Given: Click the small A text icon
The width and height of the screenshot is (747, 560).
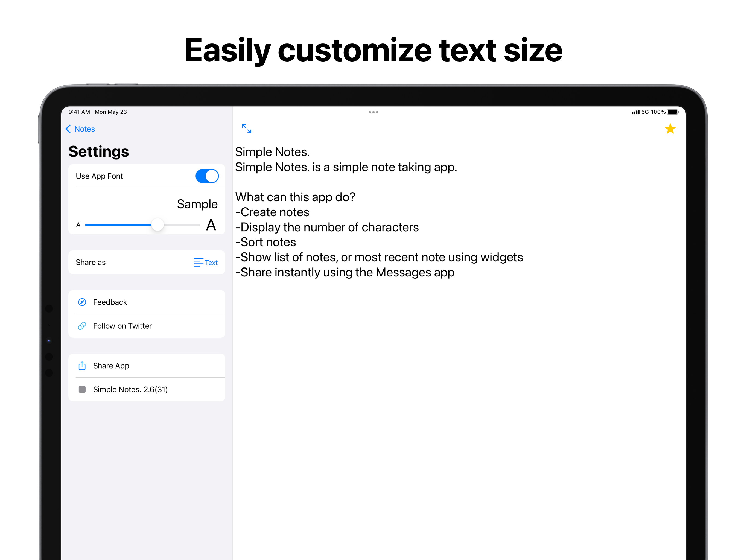Looking at the screenshot, I should (78, 225).
